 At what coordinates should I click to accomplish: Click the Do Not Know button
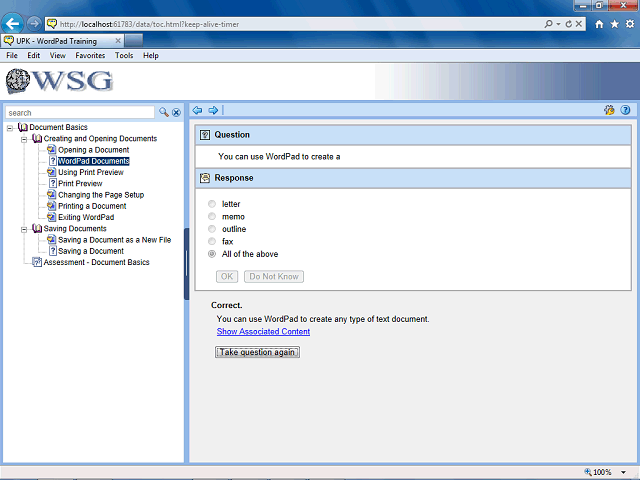point(274,276)
